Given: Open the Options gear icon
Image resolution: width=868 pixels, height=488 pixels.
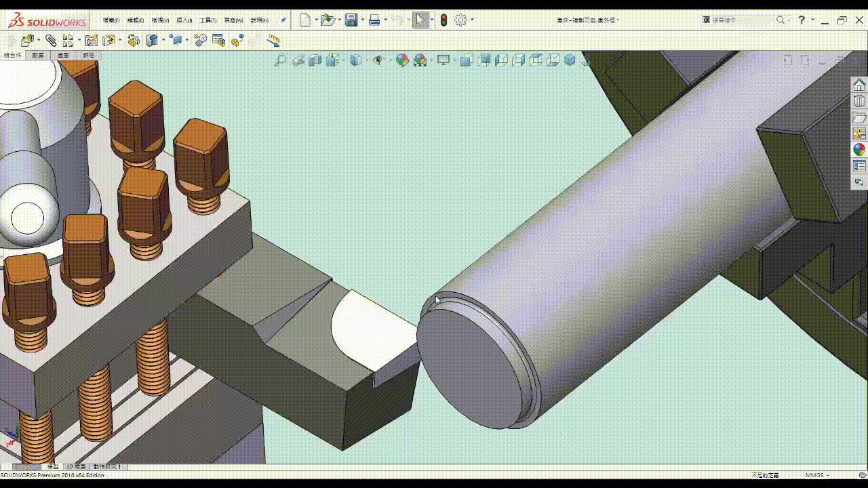Looking at the screenshot, I should tap(460, 20).
